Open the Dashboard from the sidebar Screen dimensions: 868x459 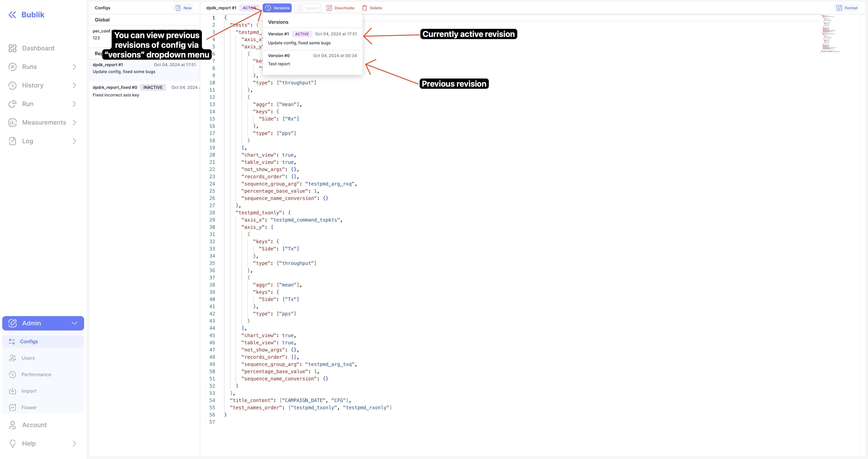[x=38, y=48]
